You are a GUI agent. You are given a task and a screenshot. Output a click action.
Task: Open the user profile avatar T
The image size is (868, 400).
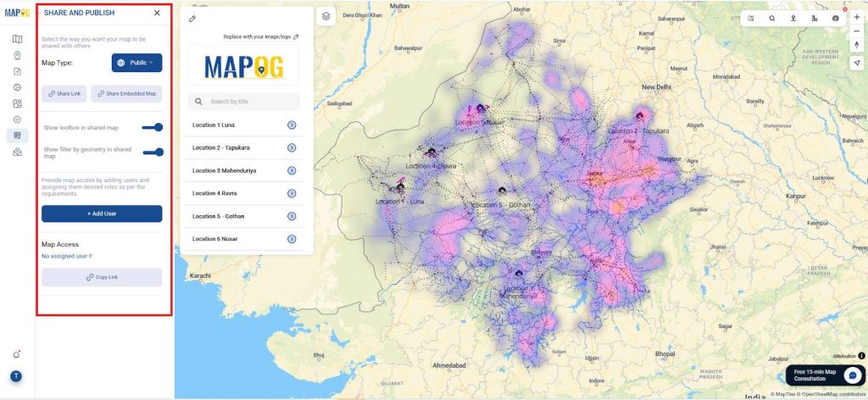pos(17,377)
